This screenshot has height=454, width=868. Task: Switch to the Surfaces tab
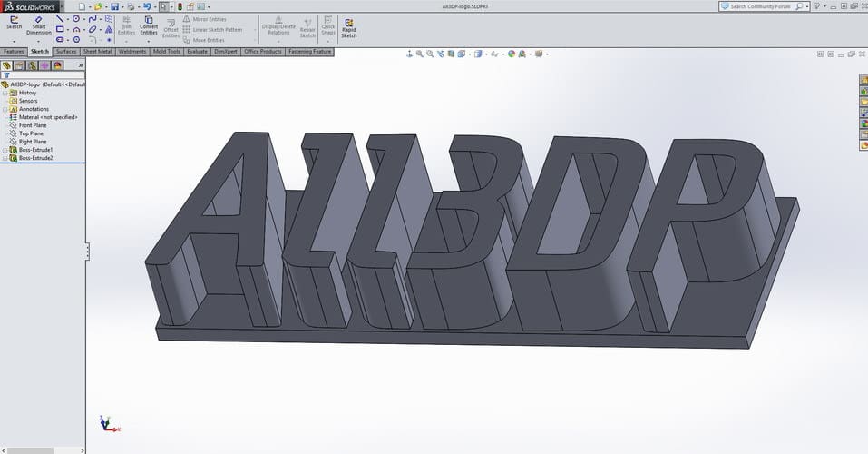pos(66,52)
